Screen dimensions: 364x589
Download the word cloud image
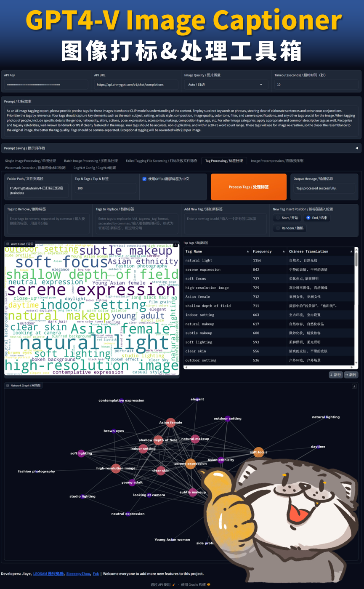(175, 244)
